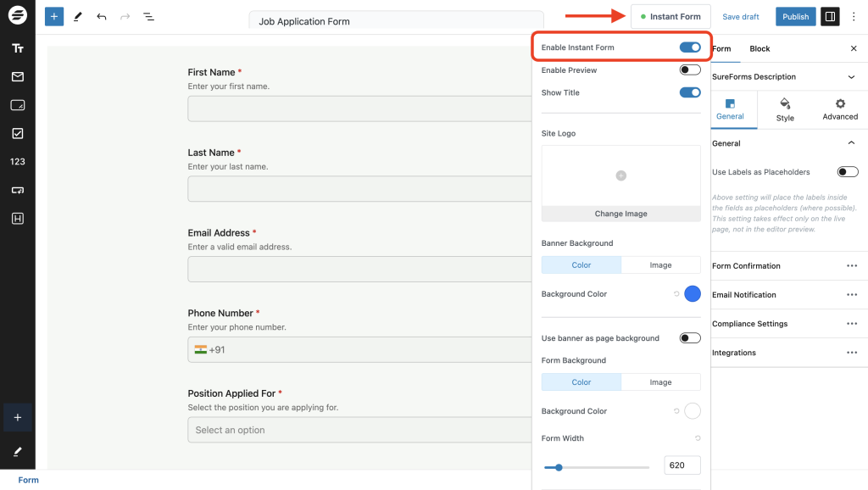
Task: Click the Form Width number field
Action: [x=682, y=465]
